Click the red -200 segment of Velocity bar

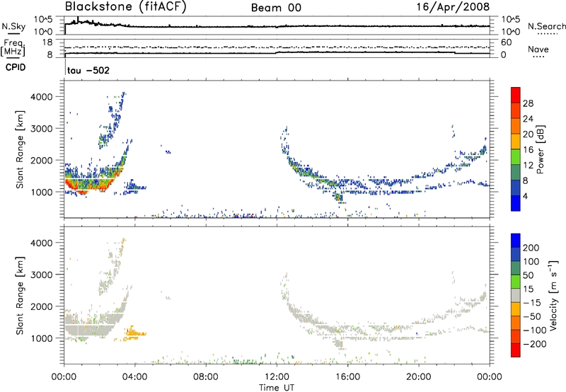click(516, 350)
